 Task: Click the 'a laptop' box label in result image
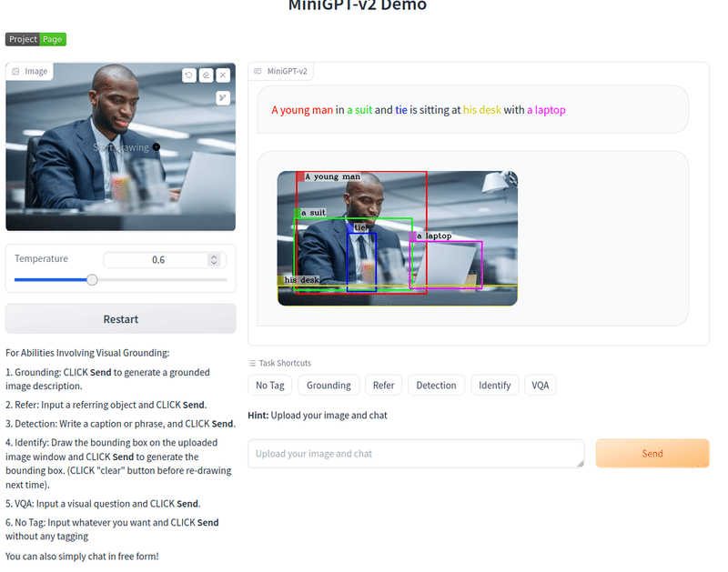point(434,236)
